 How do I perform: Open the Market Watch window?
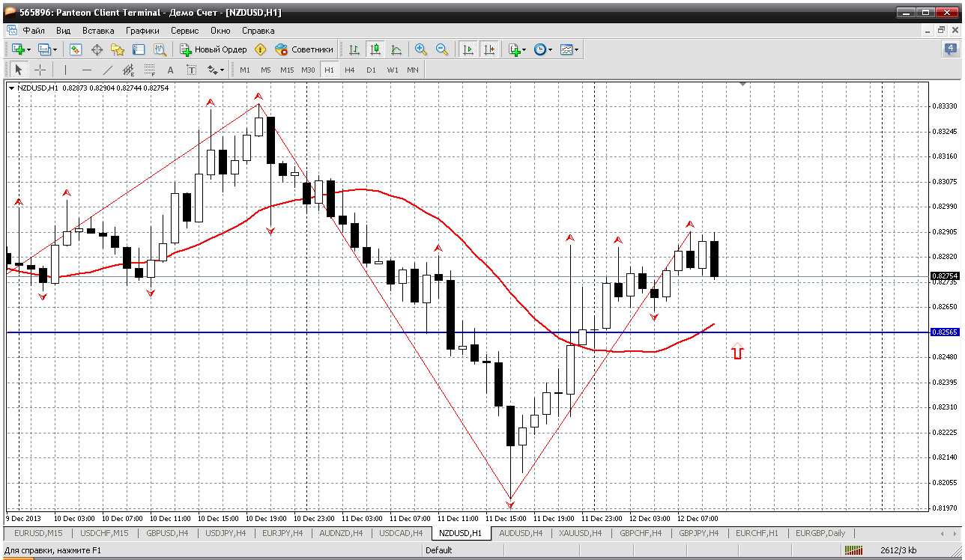pyautogui.click(x=76, y=49)
